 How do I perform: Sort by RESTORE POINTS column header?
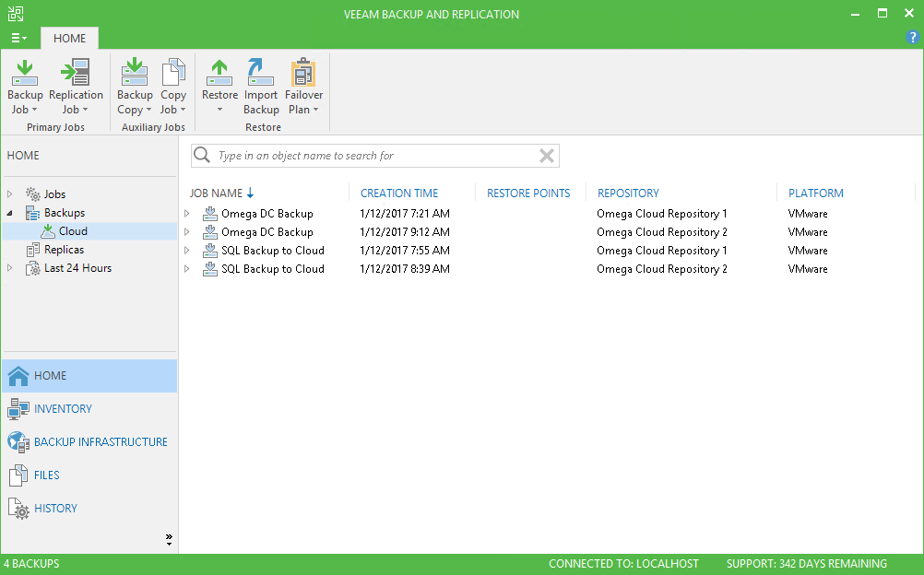click(x=528, y=194)
